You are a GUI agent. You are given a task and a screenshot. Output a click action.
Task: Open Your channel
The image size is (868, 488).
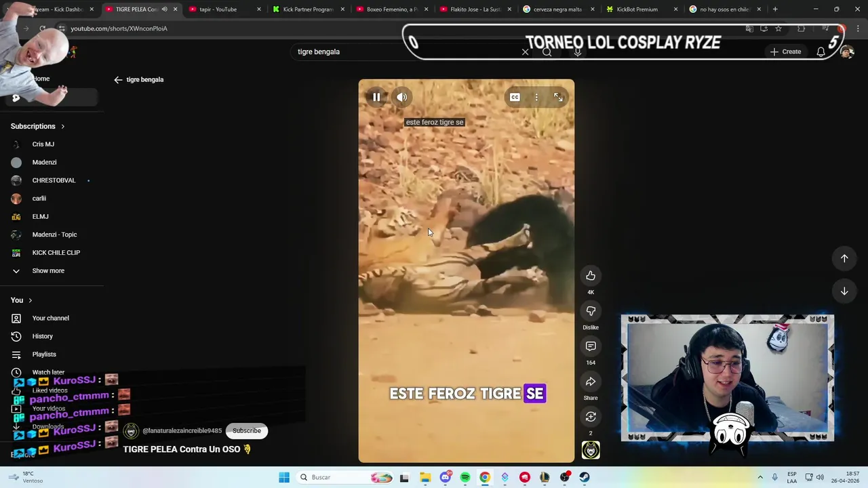click(x=52, y=318)
